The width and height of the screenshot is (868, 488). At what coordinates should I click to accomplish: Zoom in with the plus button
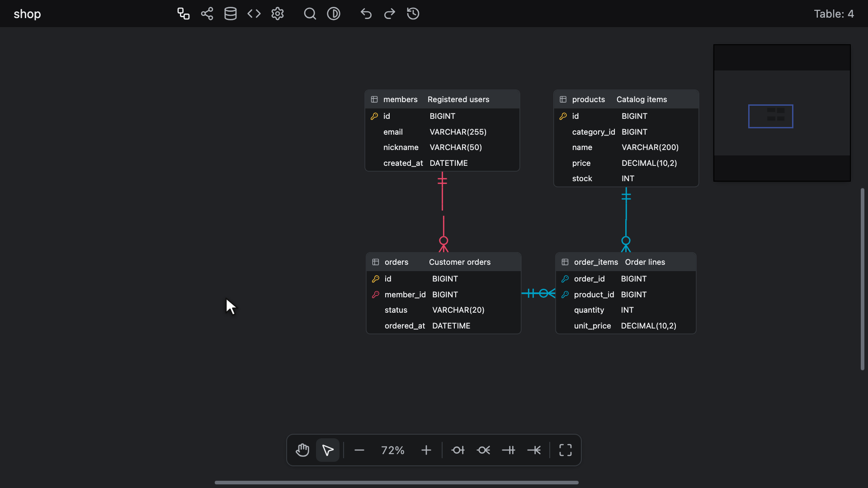(x=426, y=450)
